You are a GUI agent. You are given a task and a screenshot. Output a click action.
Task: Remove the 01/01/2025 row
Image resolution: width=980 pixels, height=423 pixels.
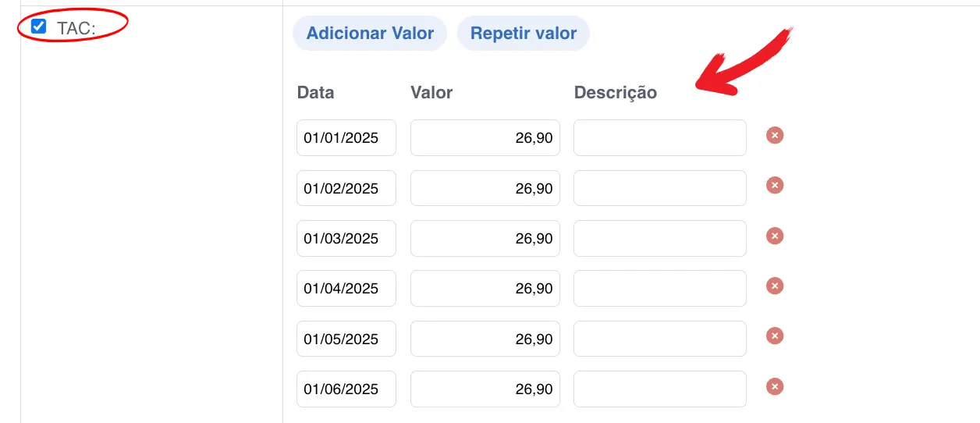click(775, 136)
